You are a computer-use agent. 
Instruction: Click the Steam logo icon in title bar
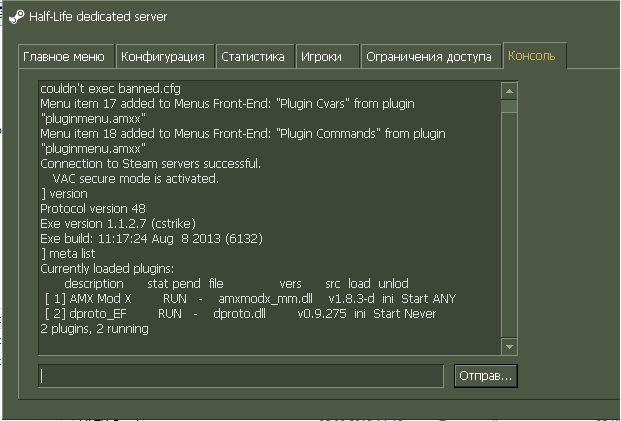tap(17, 17)
